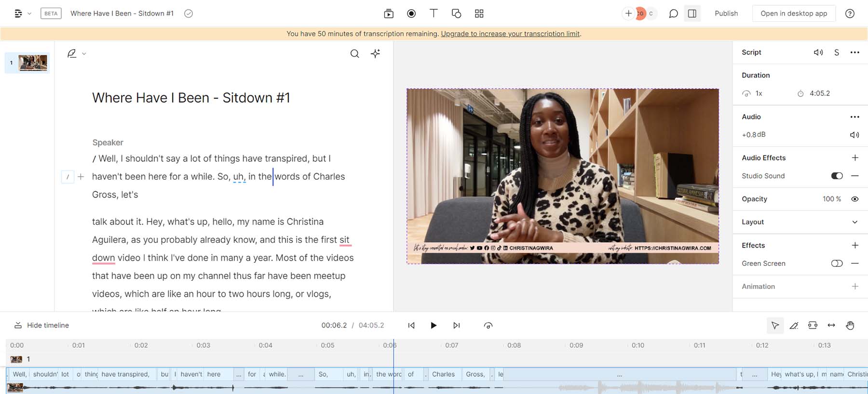Click the S shortcut icon in Script header
Screen dimensions: 868x394
837,52
